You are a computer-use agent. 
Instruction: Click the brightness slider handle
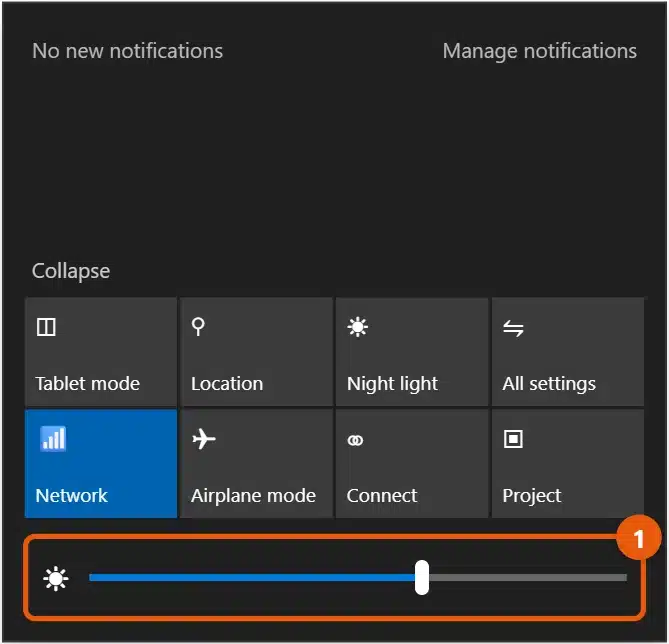click(422, 577)
